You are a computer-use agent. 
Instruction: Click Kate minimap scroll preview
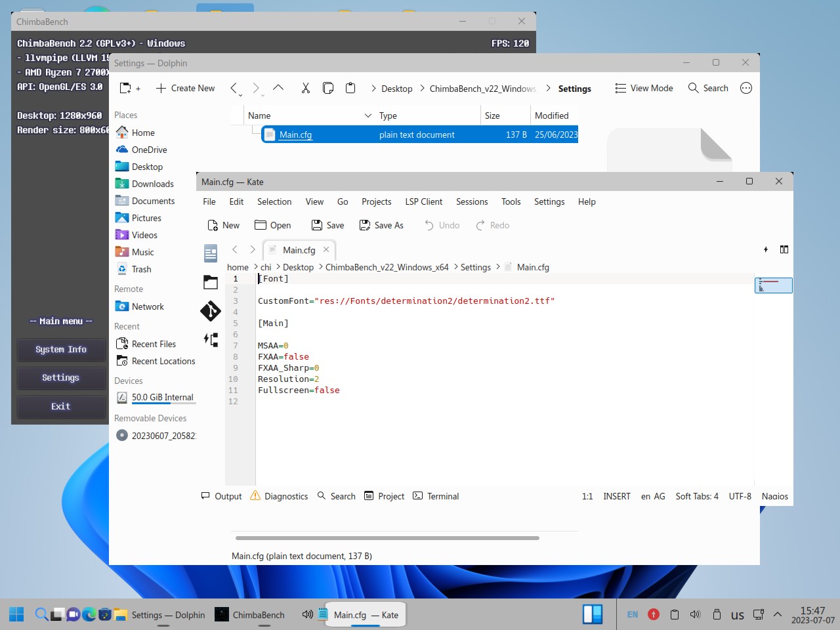coord(774,285)
